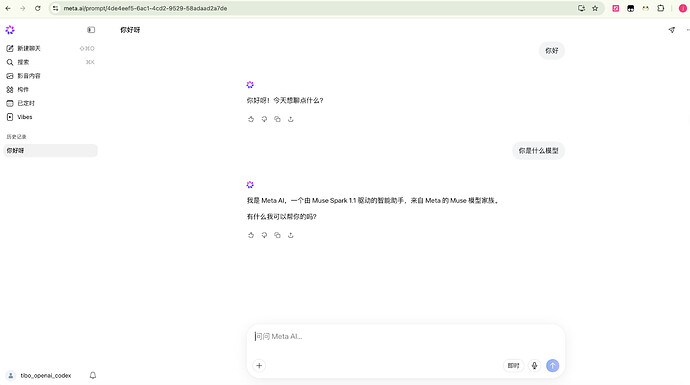Click the browser address bar URL
Viewport: 690px width, 385px height.
coord(145,8)
